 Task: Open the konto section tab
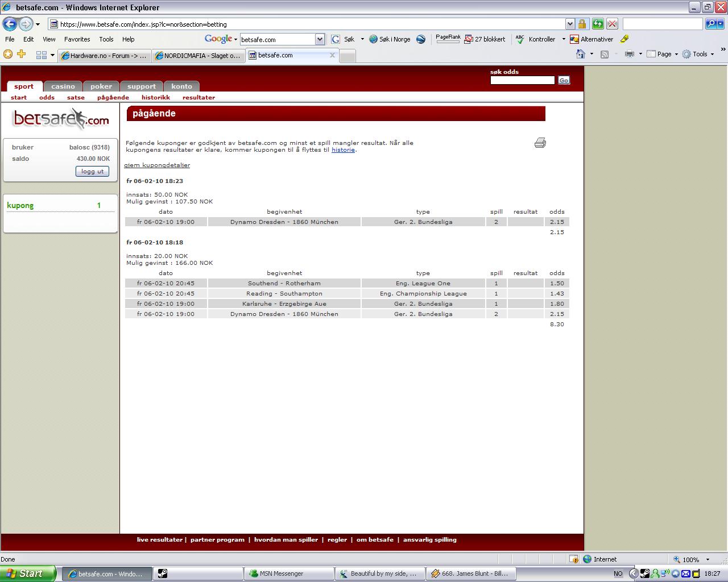182,86
